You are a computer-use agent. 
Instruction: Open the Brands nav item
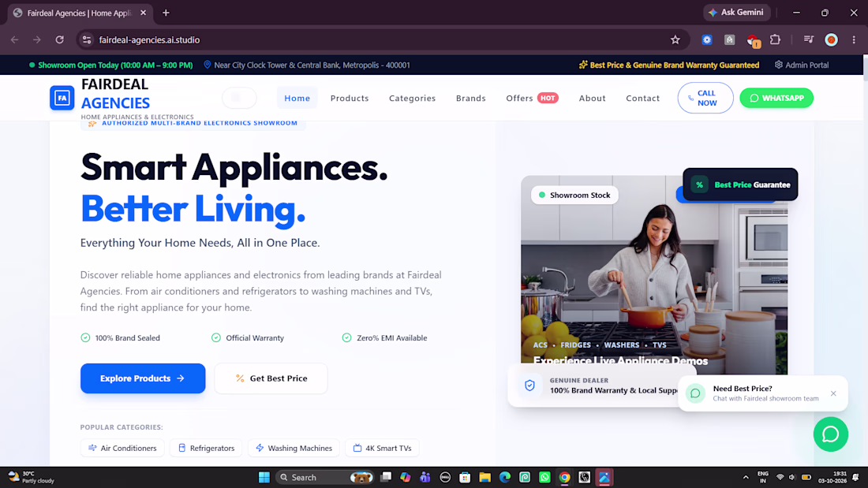click(471, 98)
